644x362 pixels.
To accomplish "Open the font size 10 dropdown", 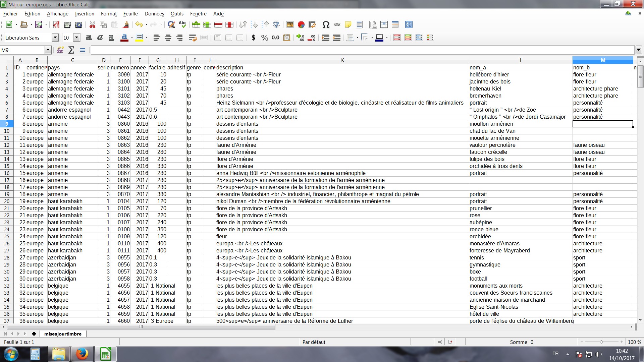I will [x=77, y=38].
